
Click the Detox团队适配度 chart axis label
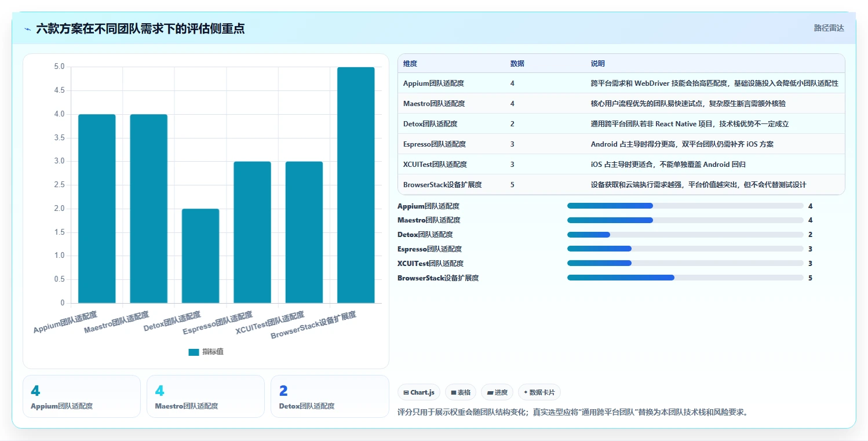[x=172, y=322]
